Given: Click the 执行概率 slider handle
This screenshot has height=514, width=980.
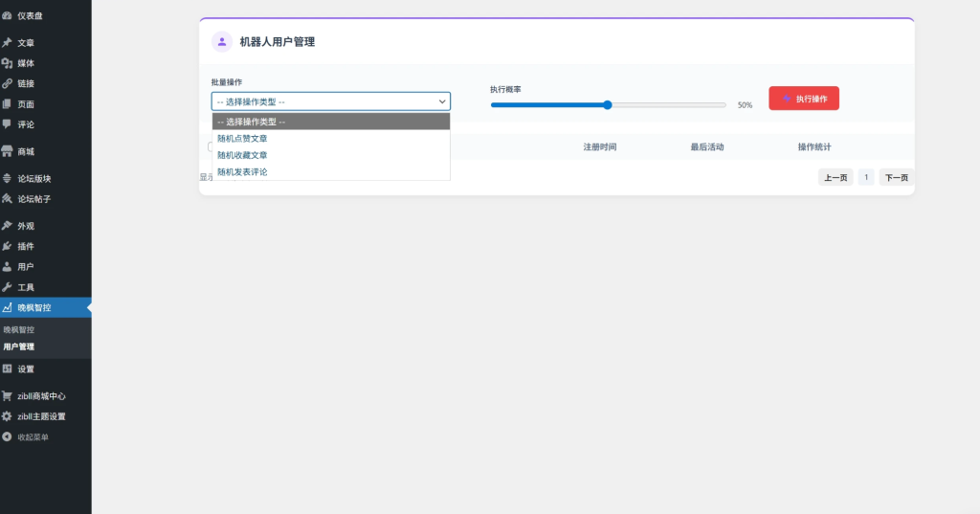Looking at the screenshot, I should pos(608,105).
